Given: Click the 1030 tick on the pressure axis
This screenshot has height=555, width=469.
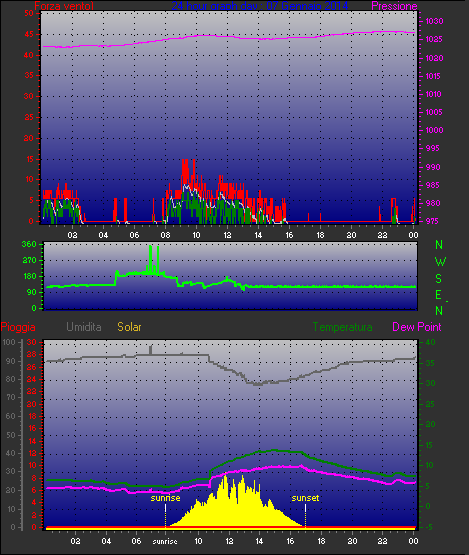Looking at the screenshot, I should pos(434,21).
